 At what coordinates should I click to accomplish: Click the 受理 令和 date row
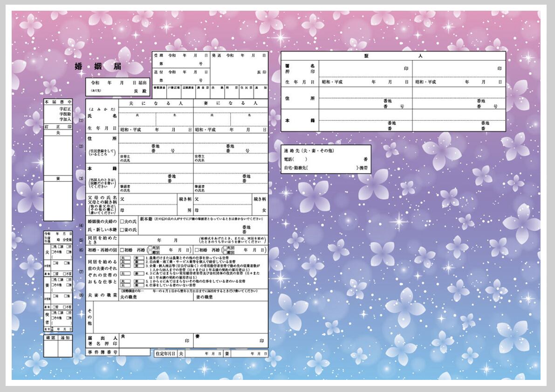(x=181, y=55)
